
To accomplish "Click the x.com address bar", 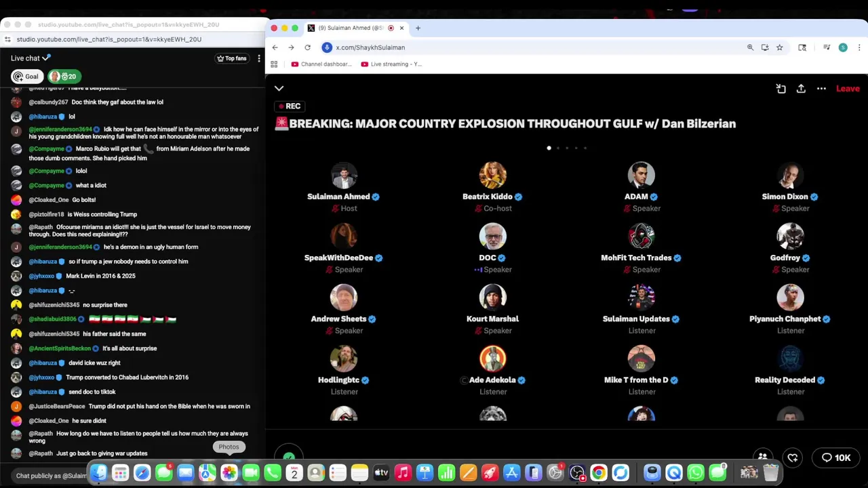I will (x=529, y=47).
